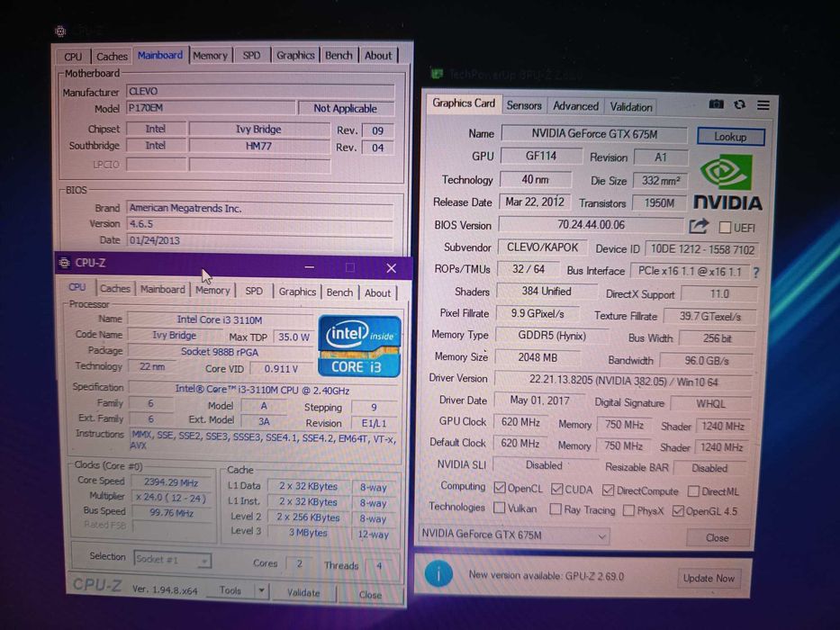Image resolution: width=840 pixels, height=630 pixels.
Task: Click the Core Speed value 2394.29 MHz
Action: [x=171, y=482]
